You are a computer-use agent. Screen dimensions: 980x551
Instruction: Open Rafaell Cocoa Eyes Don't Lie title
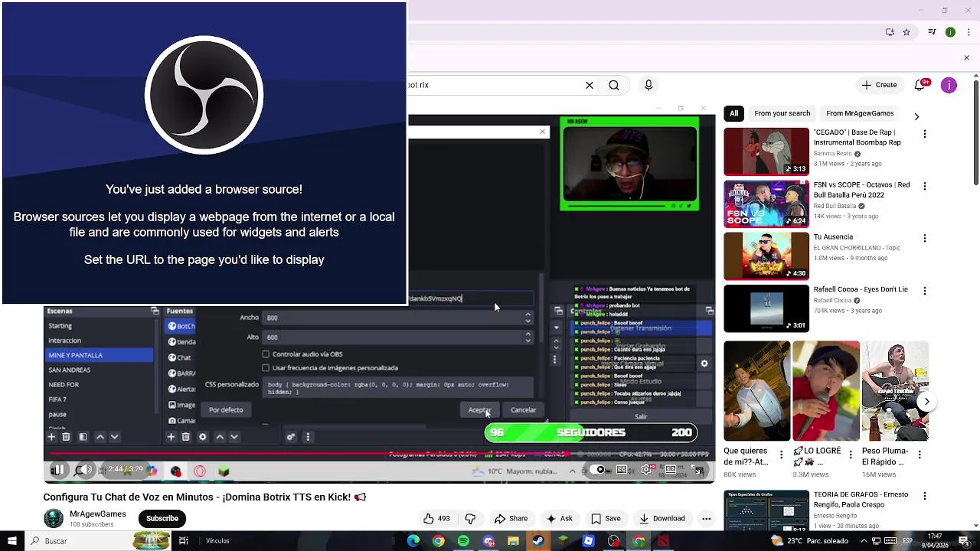click(x=861, y=289)
